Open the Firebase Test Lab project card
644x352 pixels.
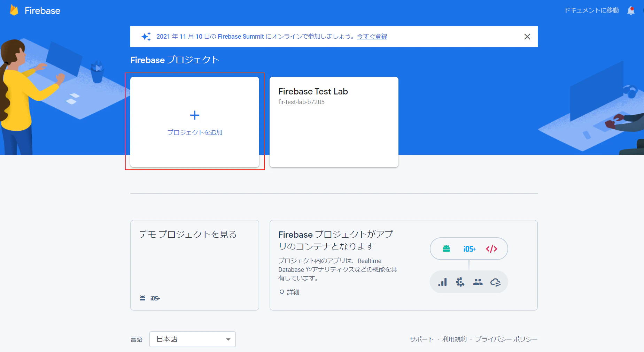(x=334, y=122)
